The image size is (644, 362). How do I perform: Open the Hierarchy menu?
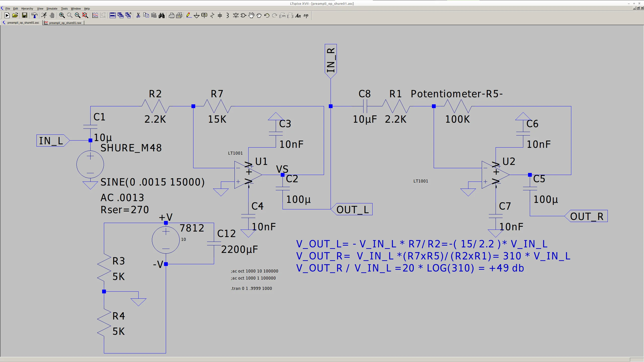(27, 9)
